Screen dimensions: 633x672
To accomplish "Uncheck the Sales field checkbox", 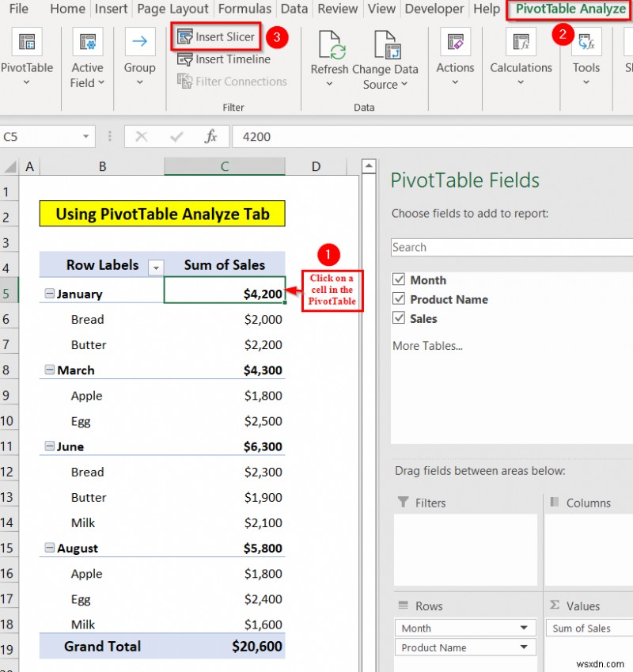I will click(398, 318).
